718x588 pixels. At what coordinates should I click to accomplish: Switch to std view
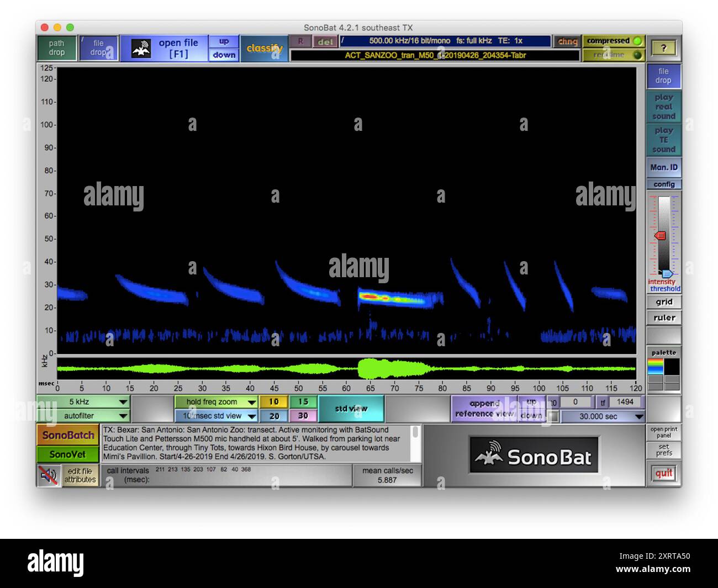(x=351, y=409)
